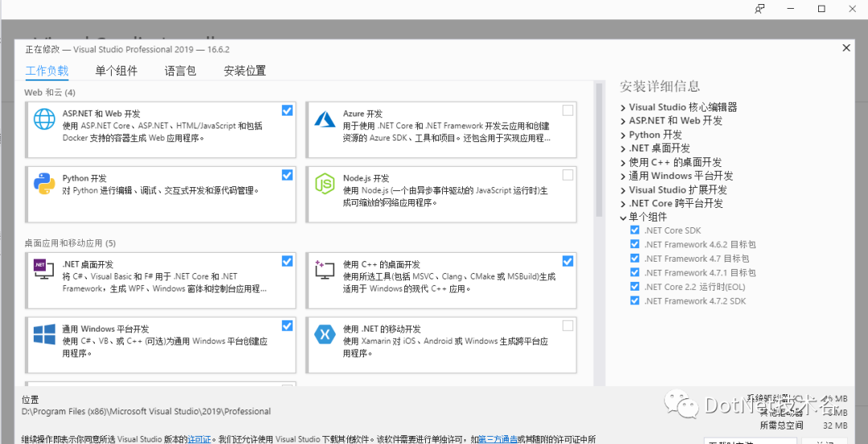Expand .NET 桌面开发 install details
This screenshot has width=868, height=444.
(x=624, y=149)
